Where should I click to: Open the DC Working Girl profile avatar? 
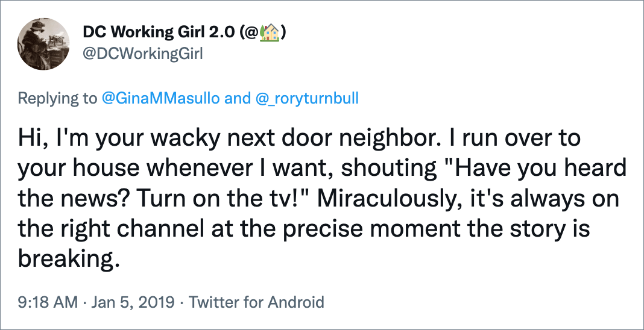pos(43,44)
